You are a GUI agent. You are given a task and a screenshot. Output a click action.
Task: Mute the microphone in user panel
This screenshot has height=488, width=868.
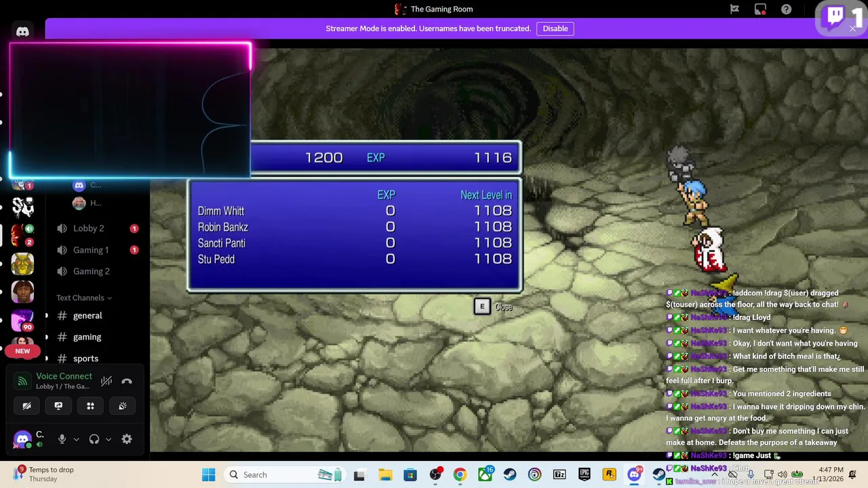pyautogui.click(x=62, y=439)
